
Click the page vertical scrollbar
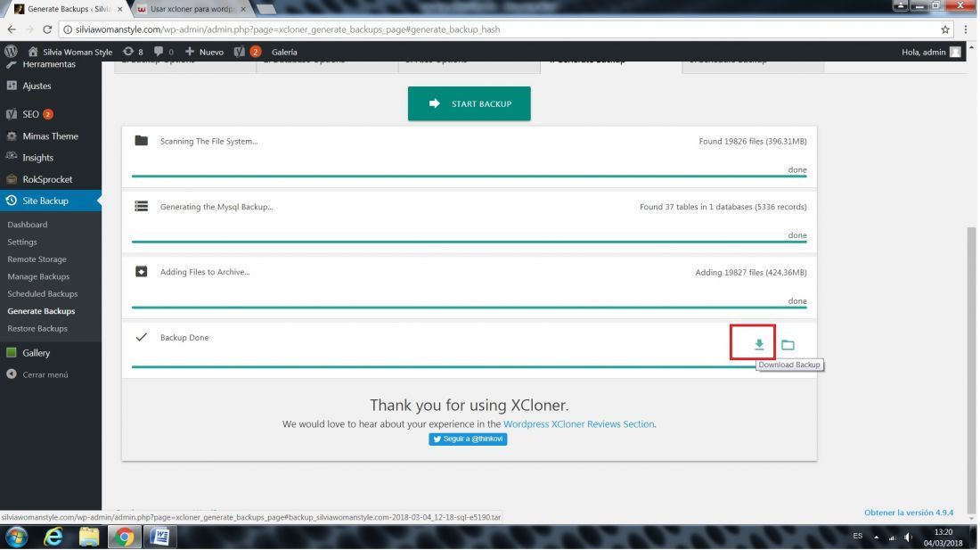[x=973, y=372]
